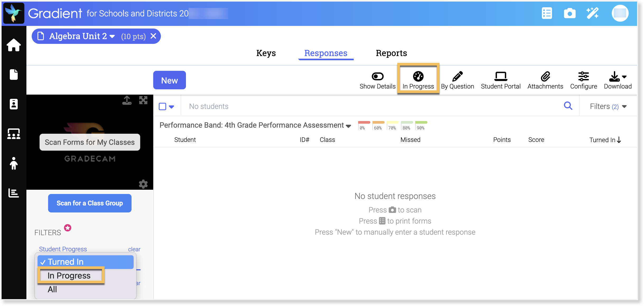The image size is (644, 306).
Task: Click the New response button
Action: (169, 80)
